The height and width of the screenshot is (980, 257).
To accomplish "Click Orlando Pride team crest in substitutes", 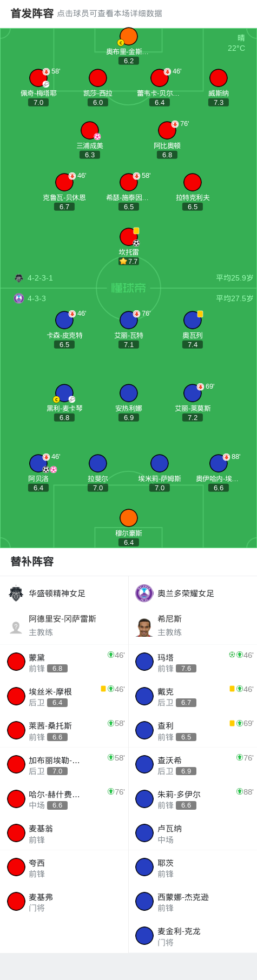I will [144, 594].
